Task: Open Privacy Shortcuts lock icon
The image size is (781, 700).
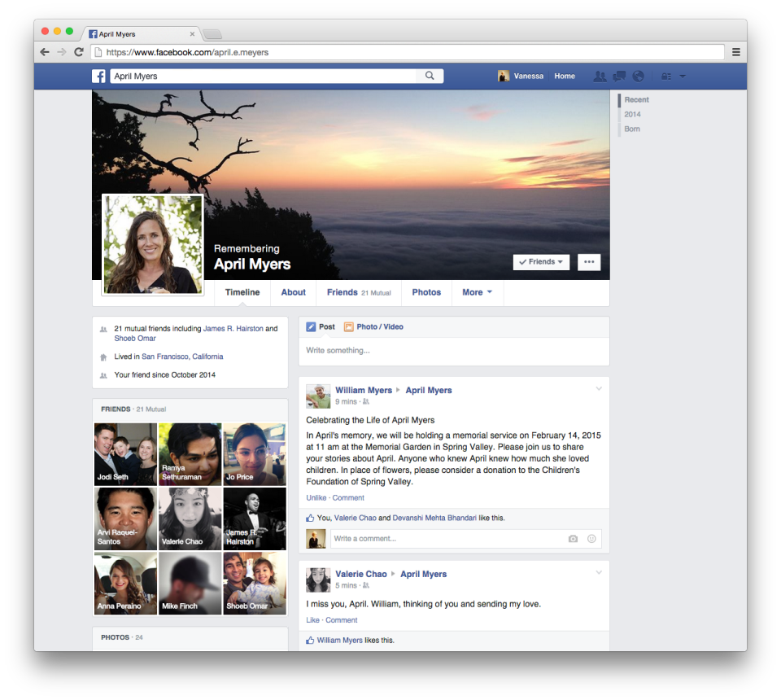Action: pos(667,76)
